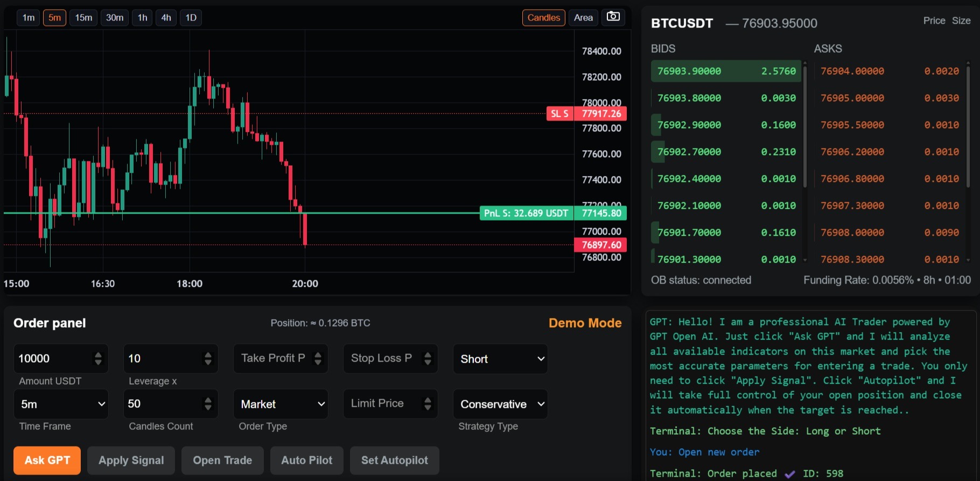
Task: Click the Apply Signal button
Action: (x=131, y=460)
